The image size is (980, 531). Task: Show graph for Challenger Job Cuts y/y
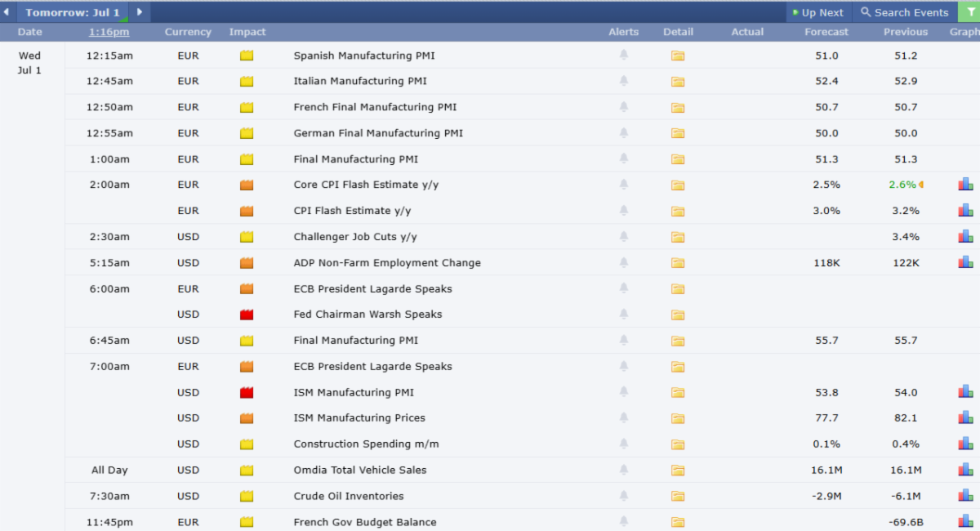(965, 236)
